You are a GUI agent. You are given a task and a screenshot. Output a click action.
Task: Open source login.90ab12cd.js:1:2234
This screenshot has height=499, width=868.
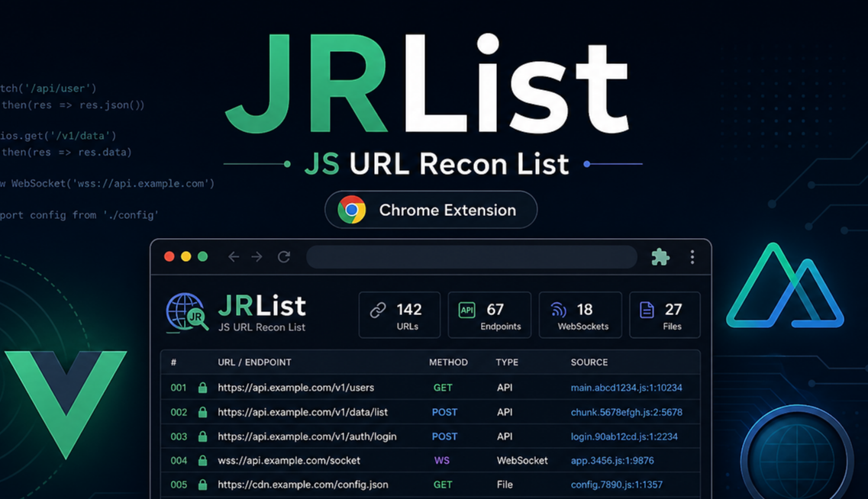tap(624, 436)
